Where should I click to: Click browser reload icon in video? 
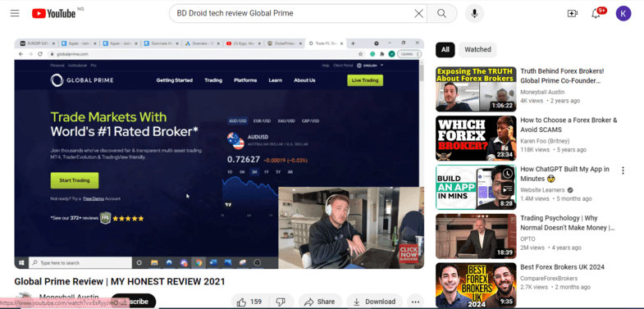40,54
